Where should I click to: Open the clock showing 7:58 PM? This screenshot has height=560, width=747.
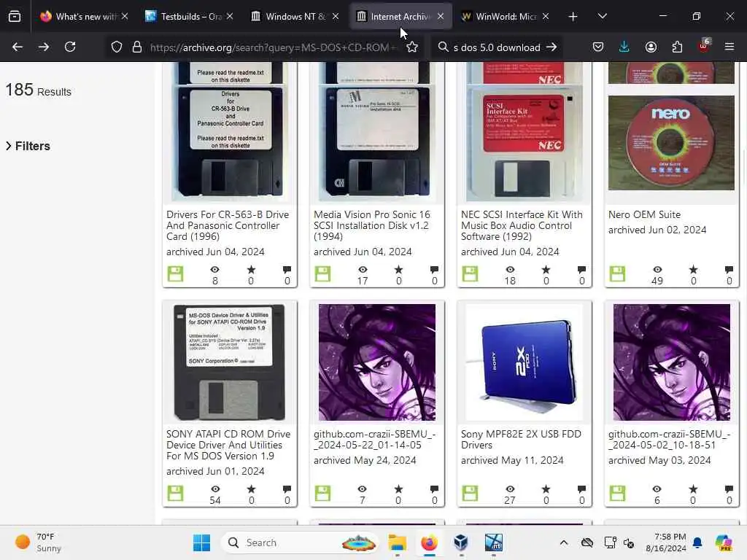665,542
